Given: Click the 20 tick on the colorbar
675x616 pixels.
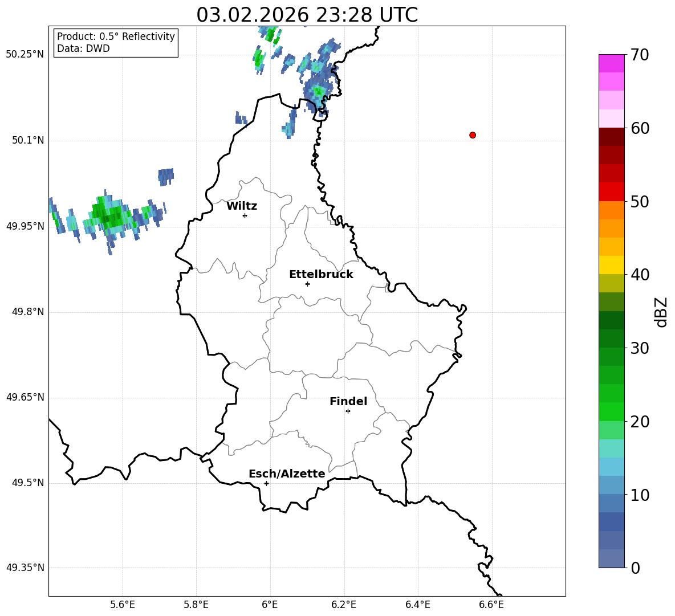Looking at the screenshot, I should tap(640, 422).
